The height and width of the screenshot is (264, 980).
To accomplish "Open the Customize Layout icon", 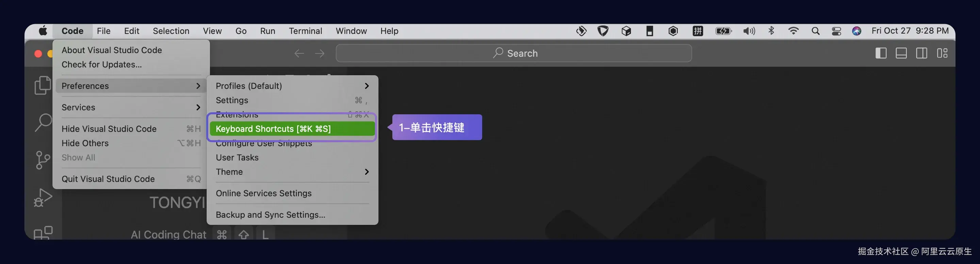I will pos(942,53).
